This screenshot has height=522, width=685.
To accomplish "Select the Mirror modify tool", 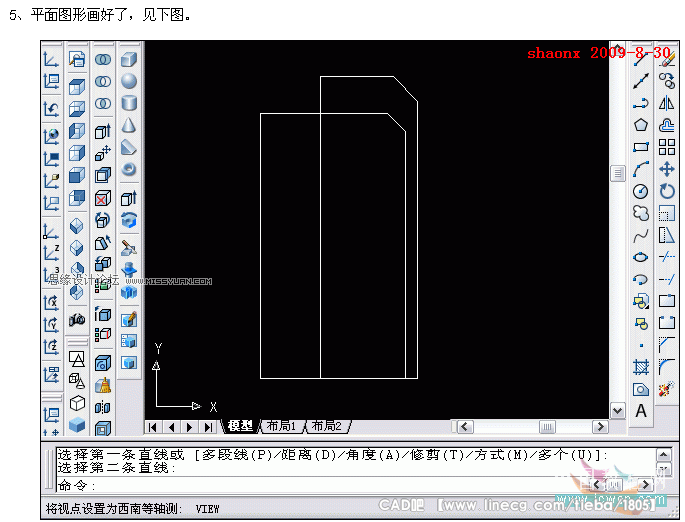I will tap(667, 104).
